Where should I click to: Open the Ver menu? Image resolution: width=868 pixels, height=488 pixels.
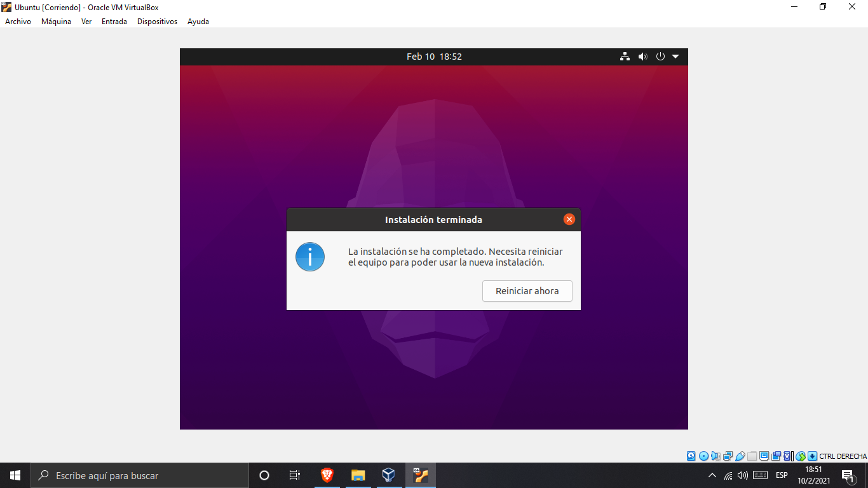coord(86,21)
